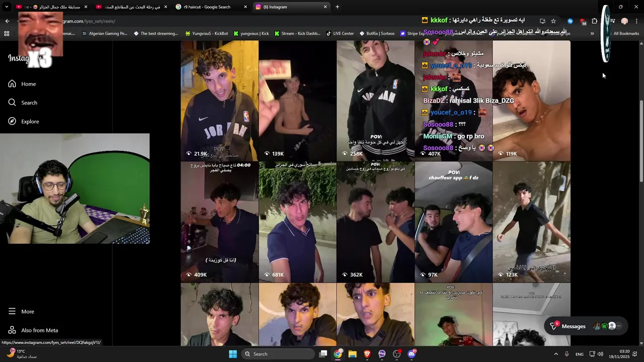644x362 pixels.
Task: Switch the ENG input language indicator
Action: pos(580,354)
